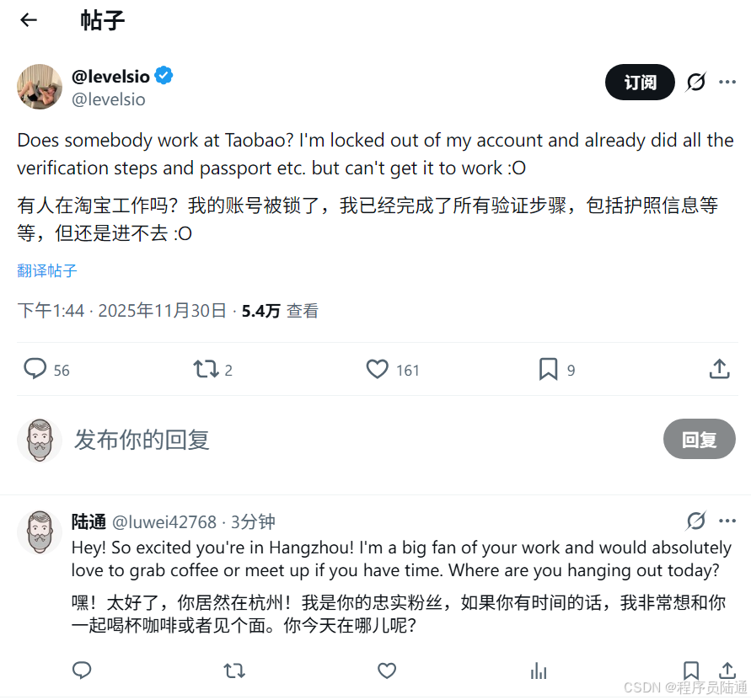The width and height of the screenshot is (751, 700).
Task: Open view analytics icon on 陆通's reply
Action: (539, 671)
